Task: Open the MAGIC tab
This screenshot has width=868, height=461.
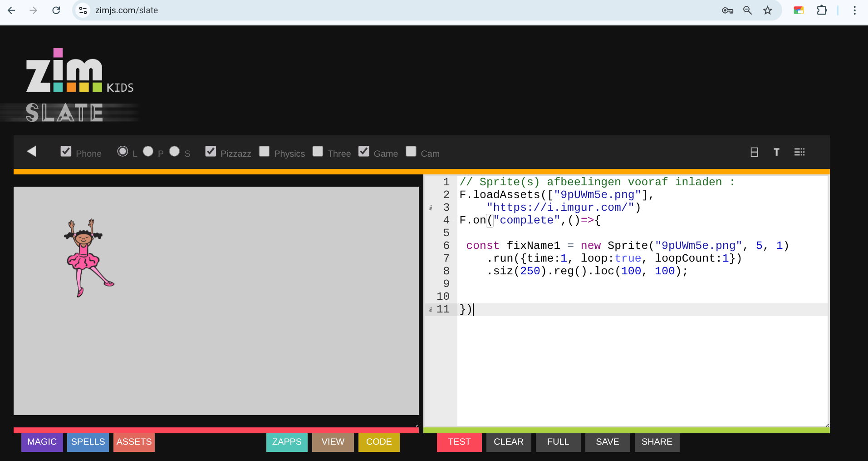Action: [42, 442]
